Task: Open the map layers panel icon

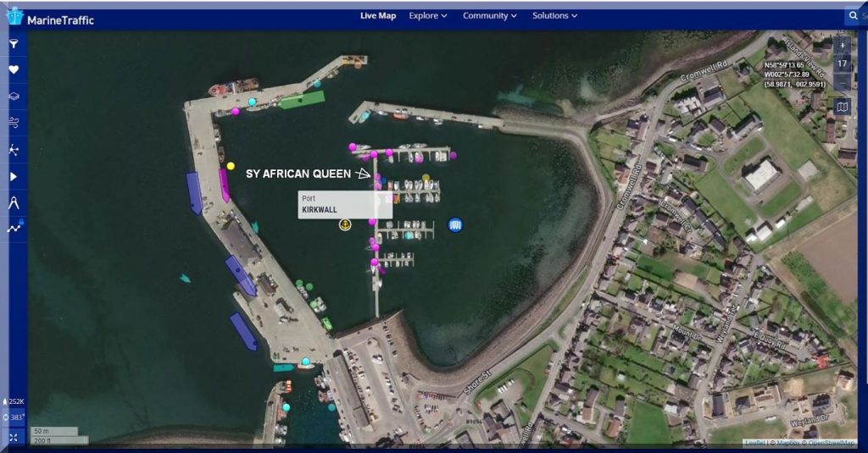Action: click(14, 97)
